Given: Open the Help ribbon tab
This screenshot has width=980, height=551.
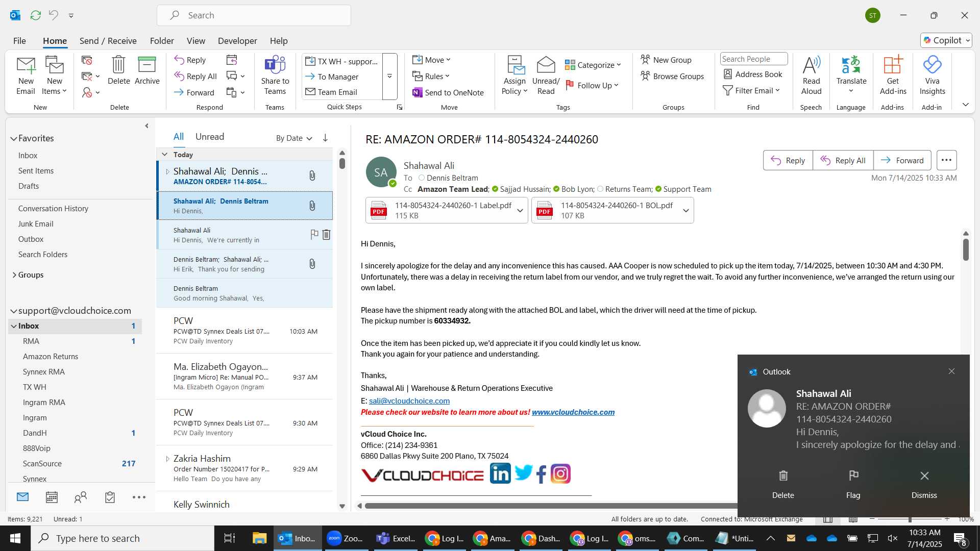Looking at the screenshot, I should (x=279, y=41).
